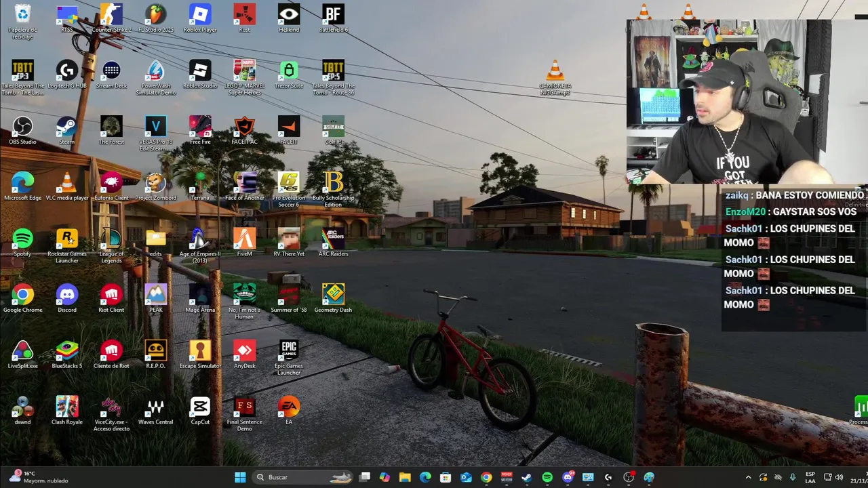The image size is (868, 488).
Task: Open the CAMIONETA VLC file icon
Action: click(555, 79)
